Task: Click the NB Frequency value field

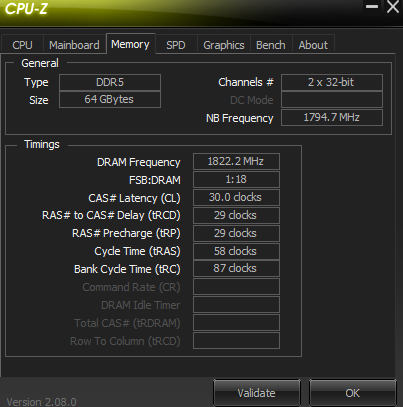Action: (x=332, y=118)
